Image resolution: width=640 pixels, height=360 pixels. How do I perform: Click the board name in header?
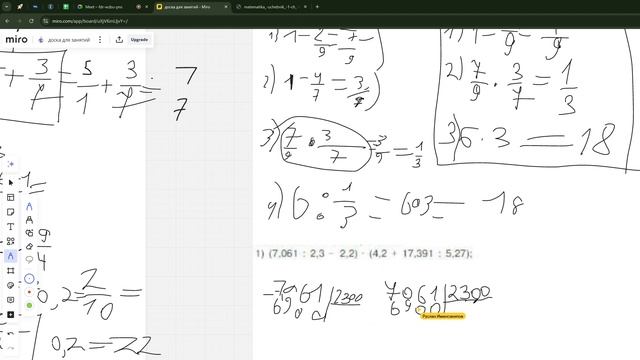69,40
